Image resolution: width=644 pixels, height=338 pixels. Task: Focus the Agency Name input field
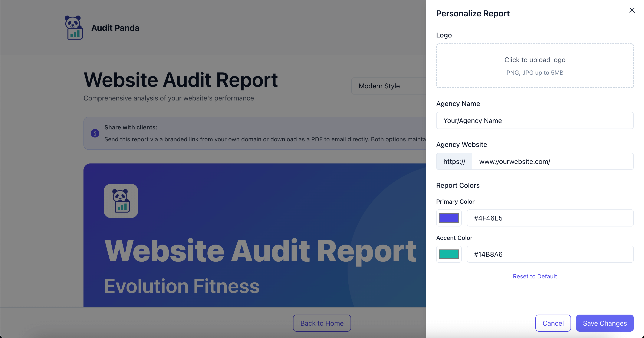click(535, 121)
